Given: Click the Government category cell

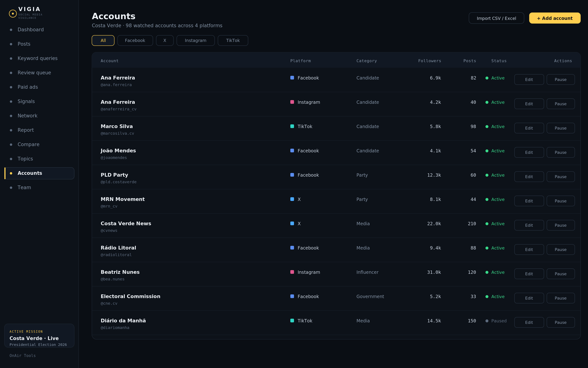Looking at the screenshot, I should [x=370, y=296].
